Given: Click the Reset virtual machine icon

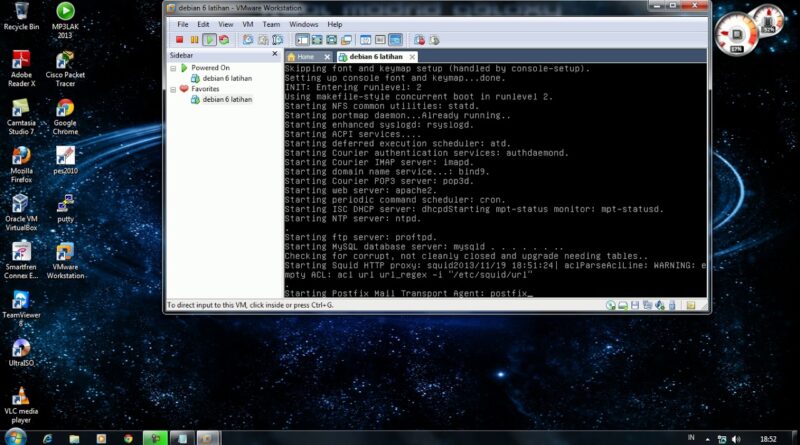Looking at the screenshot, I should (224, 40).
